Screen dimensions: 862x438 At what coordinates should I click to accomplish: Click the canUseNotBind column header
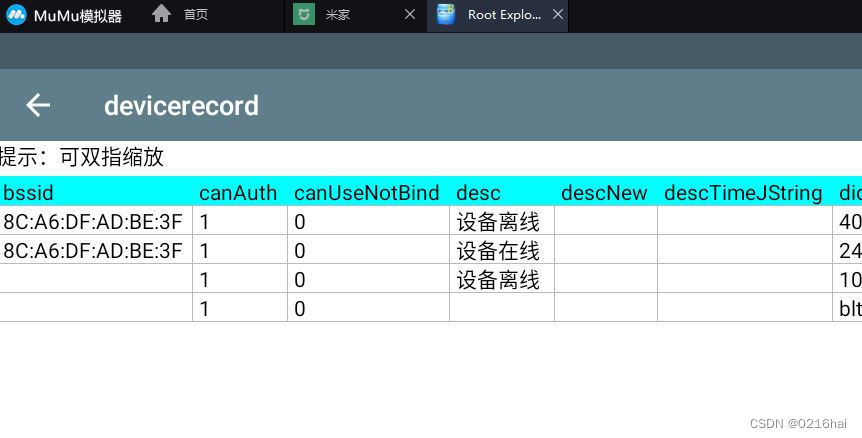tap(367, 193)
